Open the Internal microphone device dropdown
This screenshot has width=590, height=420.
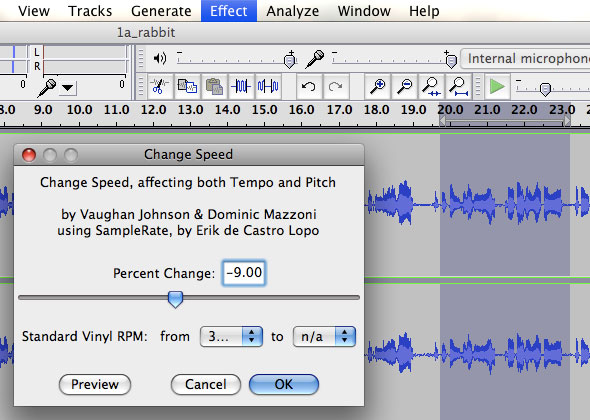525,58
